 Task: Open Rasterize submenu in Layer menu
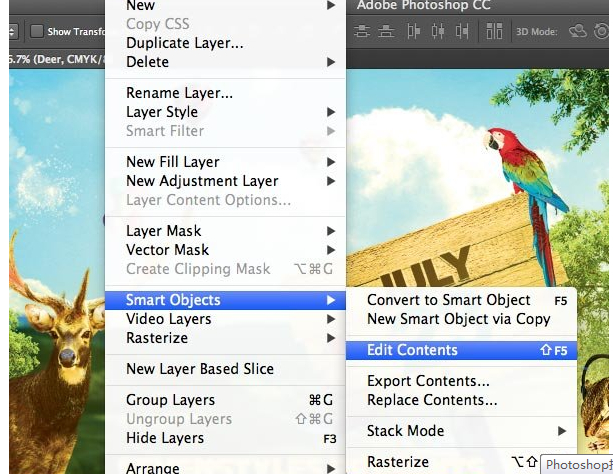click(225, 338)
